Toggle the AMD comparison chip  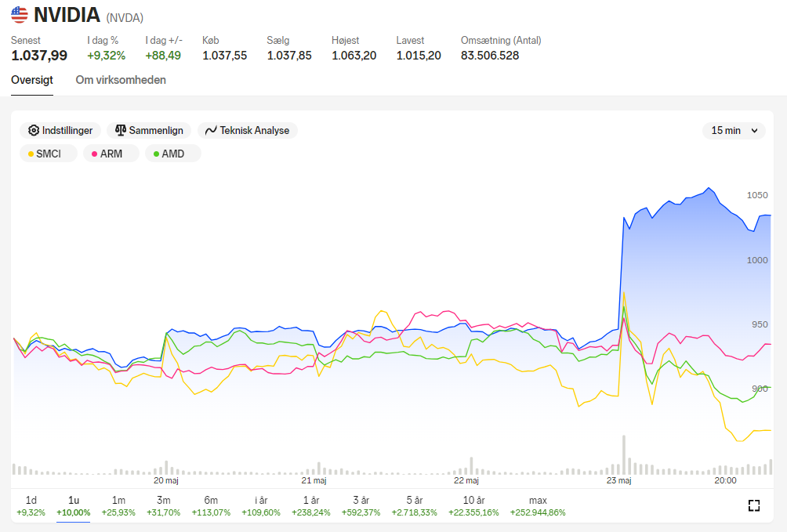tap(173, 154)
